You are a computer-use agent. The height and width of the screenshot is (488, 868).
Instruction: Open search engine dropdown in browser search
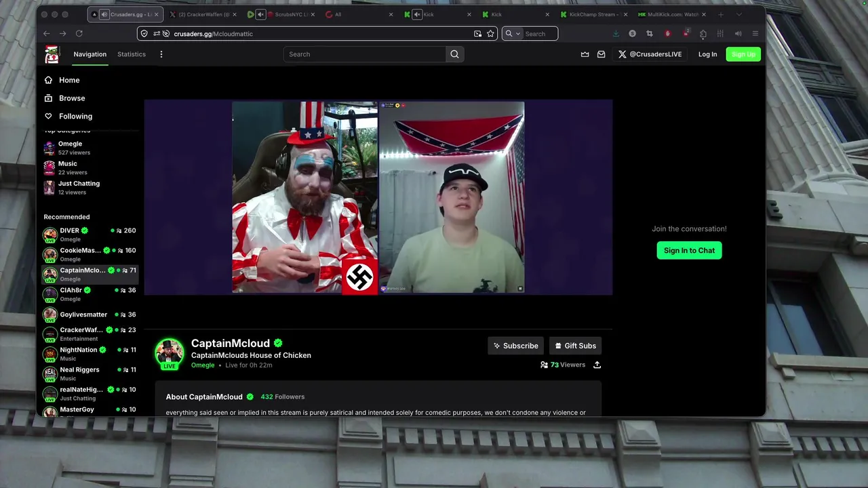[513, 33]
